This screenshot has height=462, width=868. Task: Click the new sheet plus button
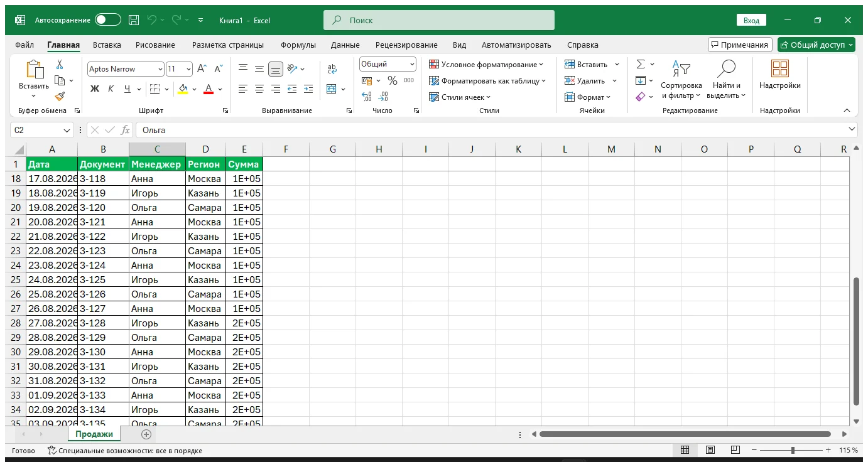click(146, 434)
